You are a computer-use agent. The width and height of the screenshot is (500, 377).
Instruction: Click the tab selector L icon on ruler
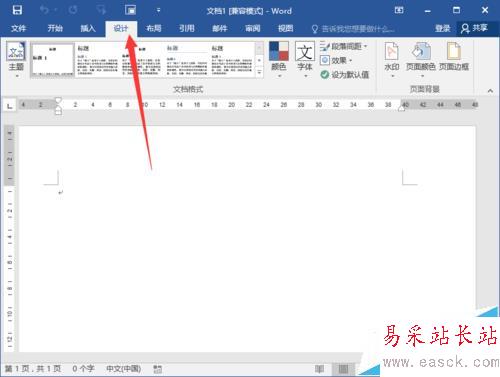10,106
